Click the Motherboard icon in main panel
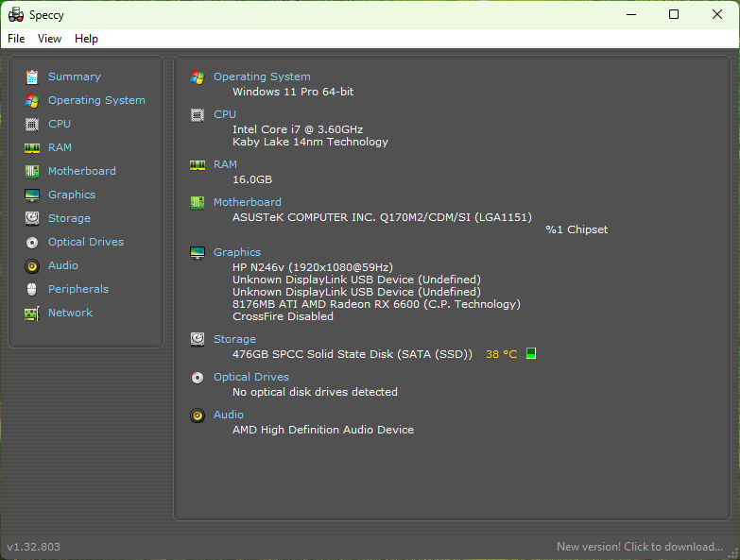Viewport: 740px width, 560px height. coord(198,203)
